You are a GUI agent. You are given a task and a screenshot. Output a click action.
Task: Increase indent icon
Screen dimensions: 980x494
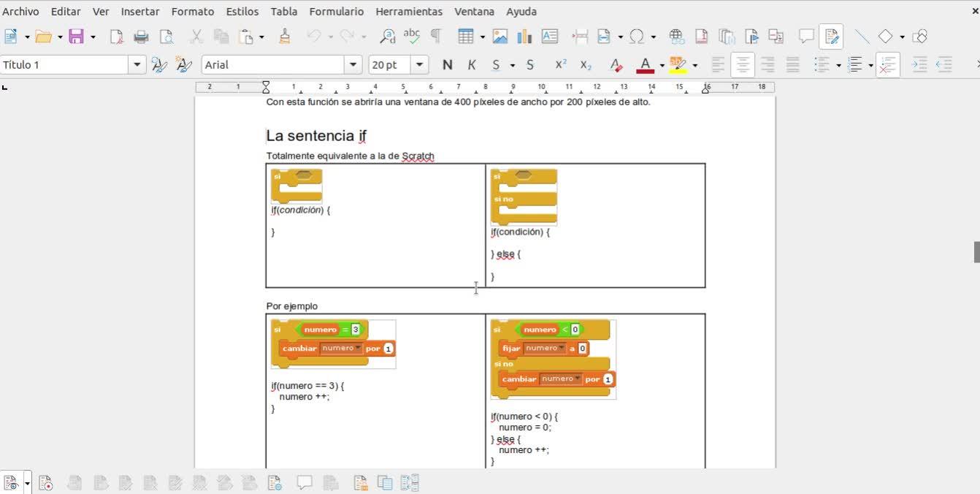click(x=920, y=65)
